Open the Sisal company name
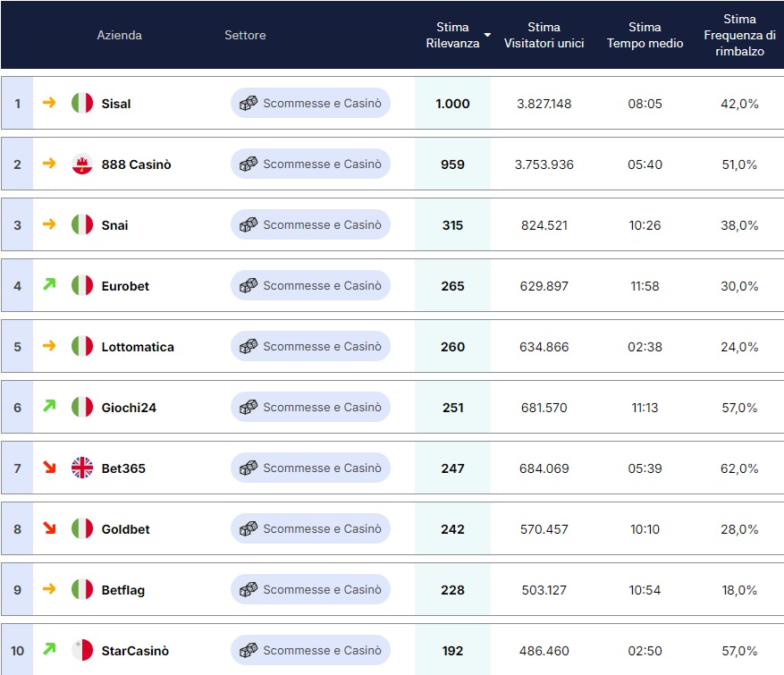 tap(116, 104)
